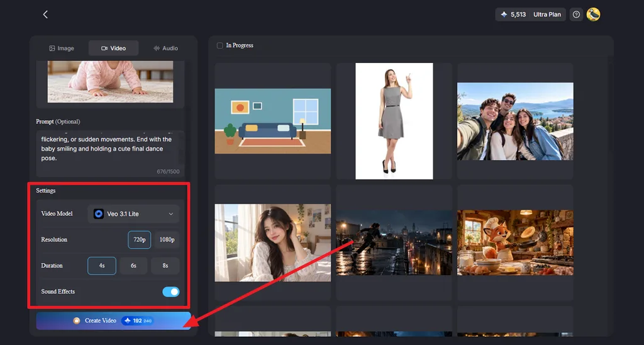Open the Video Model dropdown Veo 3.1 Lite
The width and height of the screenshot is (644, 345).
tap(133, 214)
